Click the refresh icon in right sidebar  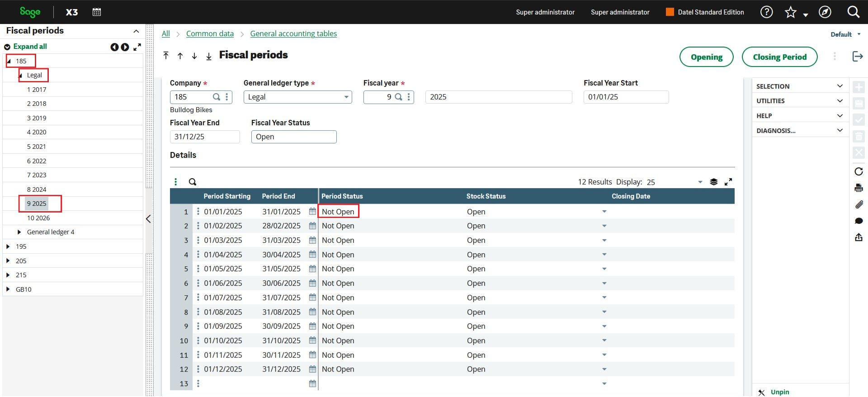(859, 171)
